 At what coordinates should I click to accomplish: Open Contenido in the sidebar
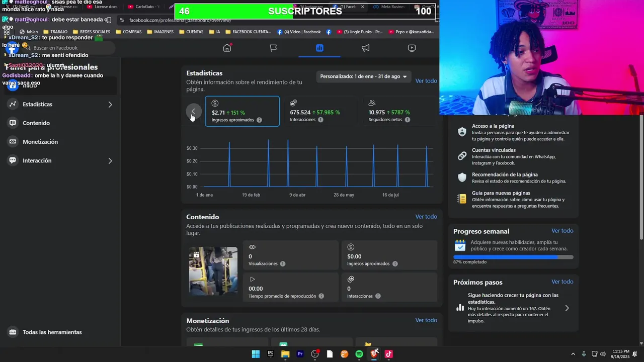[60, 123]
